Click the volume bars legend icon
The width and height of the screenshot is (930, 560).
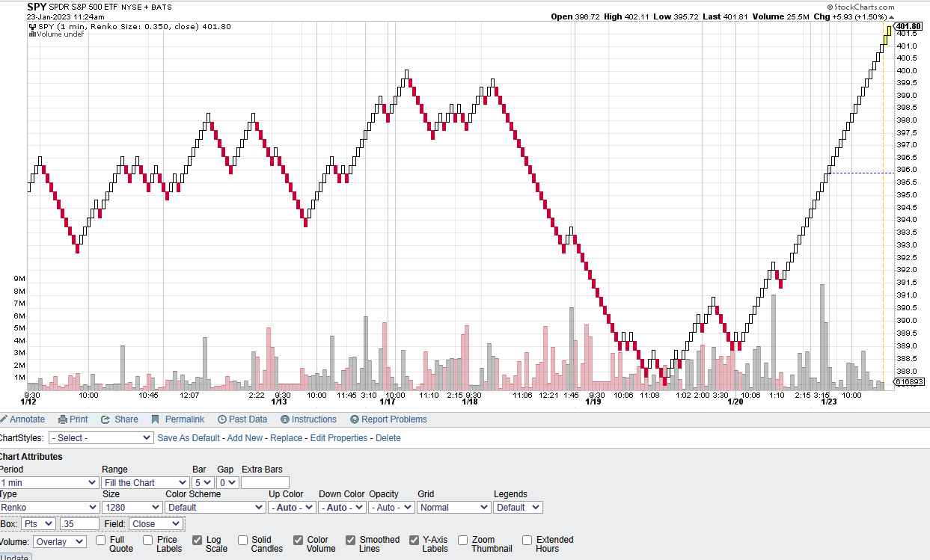click(32, 34)
